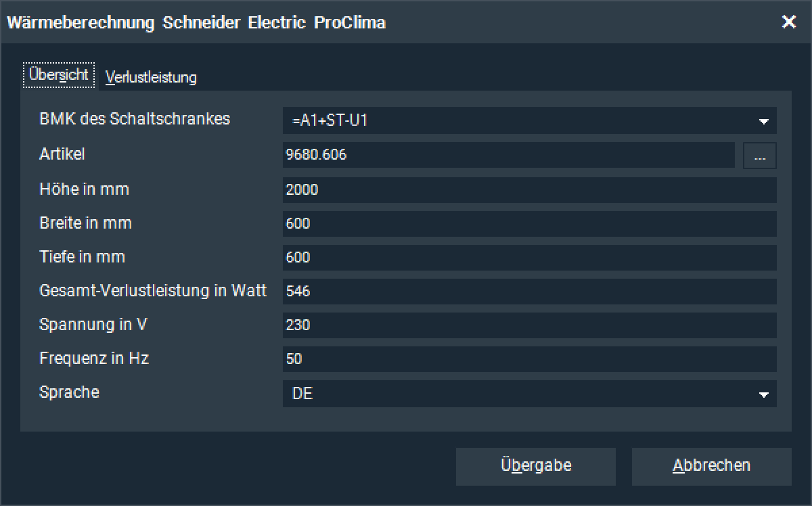Focus the Gesamt-Verlustleistung in Watt field
The width and height of the screenshot is (812, 506).
tap(529, 292)
